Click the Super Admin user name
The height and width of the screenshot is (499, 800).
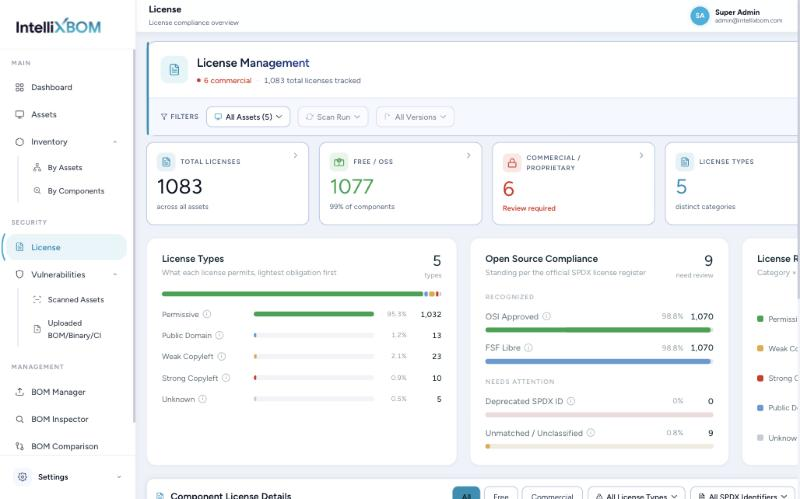[x=737, y=12]
